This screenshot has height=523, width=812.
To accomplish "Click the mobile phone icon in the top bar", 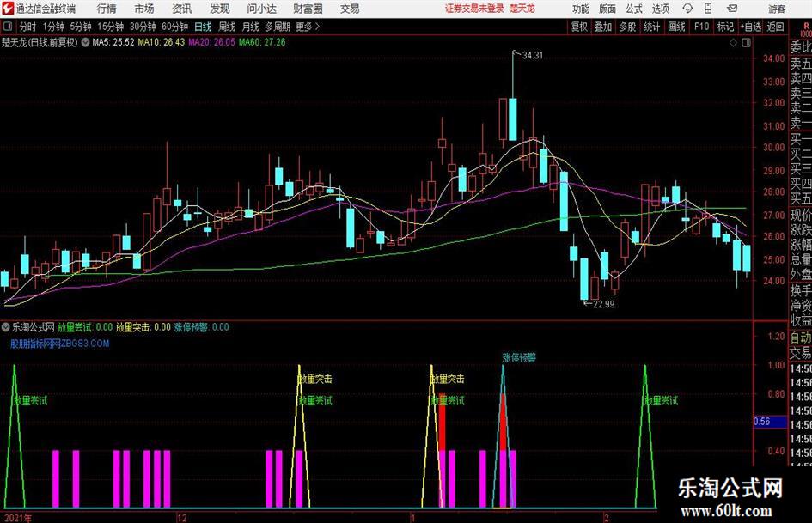I will point(708,9).
